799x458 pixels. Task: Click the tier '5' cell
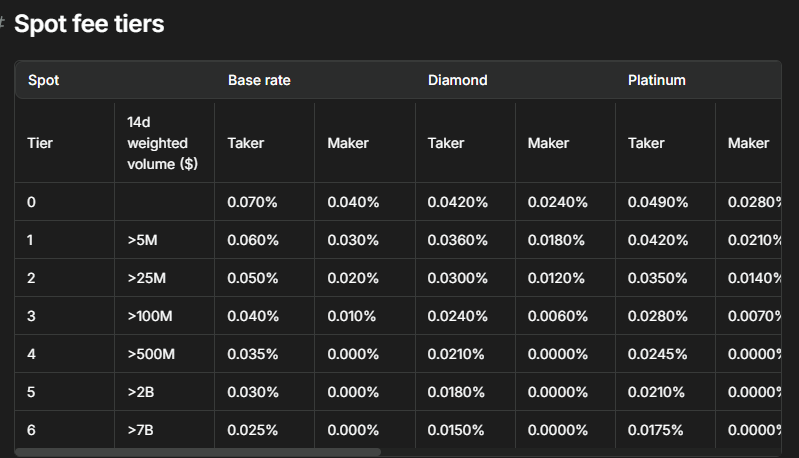point(31,392)
